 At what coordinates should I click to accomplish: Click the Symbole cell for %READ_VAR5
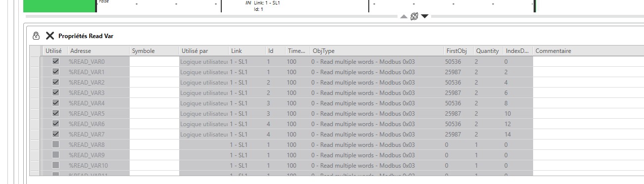[x=154, y=113]
